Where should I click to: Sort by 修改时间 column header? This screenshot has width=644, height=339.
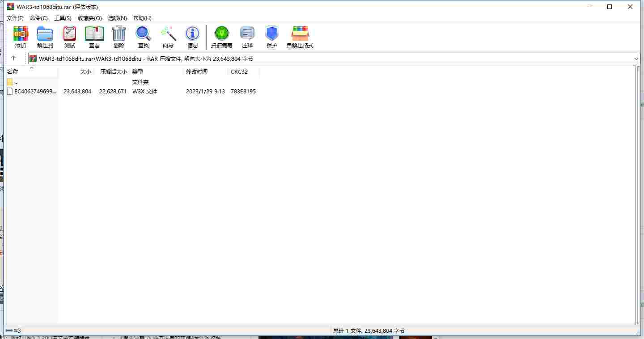(x=206, y=71)
